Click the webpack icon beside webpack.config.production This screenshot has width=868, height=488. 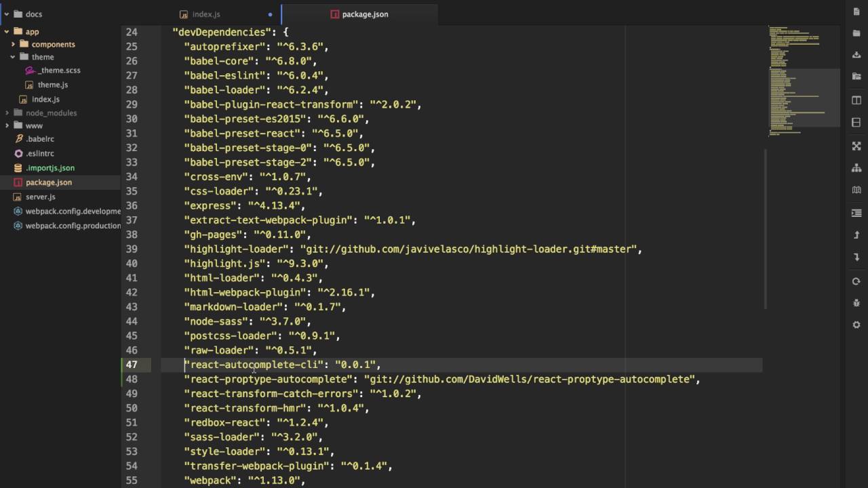[19, 226]
